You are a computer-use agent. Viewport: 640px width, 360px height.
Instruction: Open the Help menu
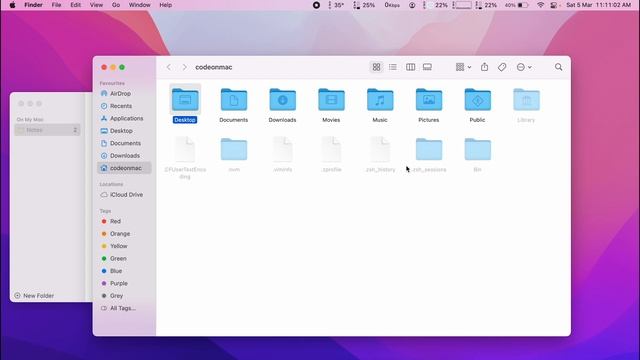pyautogui.click(x=165, y=5)
